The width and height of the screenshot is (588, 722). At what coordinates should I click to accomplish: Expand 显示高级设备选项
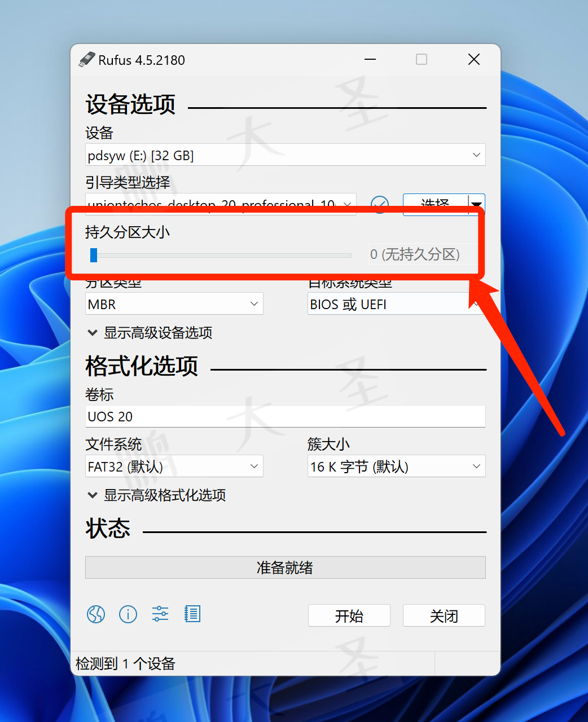click(150, 333)
